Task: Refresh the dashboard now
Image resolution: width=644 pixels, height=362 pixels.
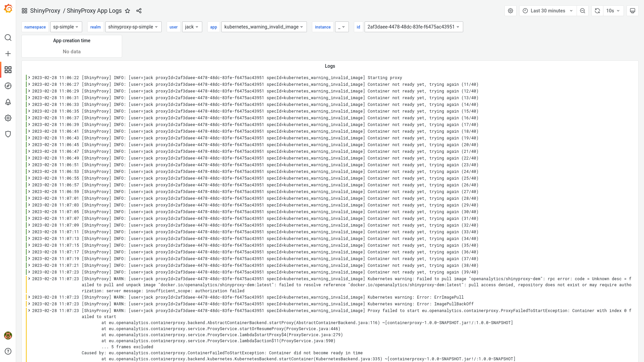Action: (x=597, y=11)
